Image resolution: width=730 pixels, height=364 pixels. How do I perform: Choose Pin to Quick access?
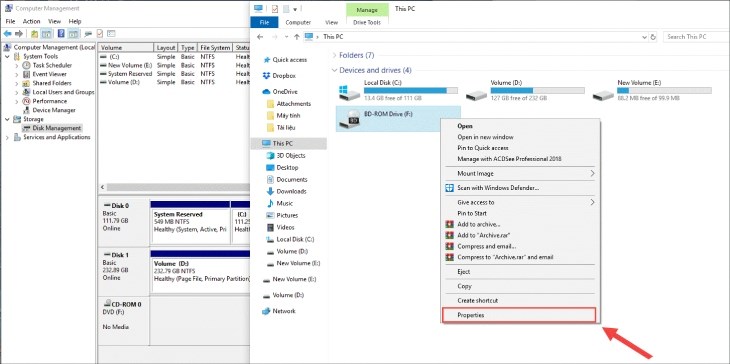(x=520, y=148)
